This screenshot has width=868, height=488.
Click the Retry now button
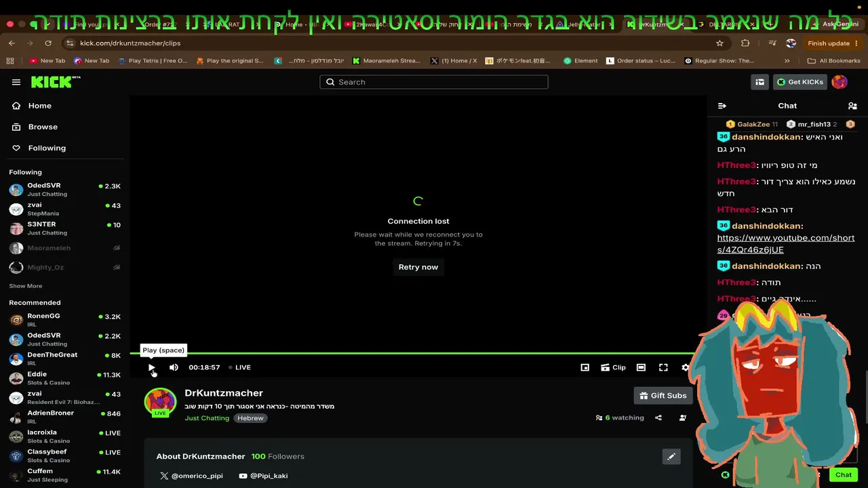click(418, 267)
